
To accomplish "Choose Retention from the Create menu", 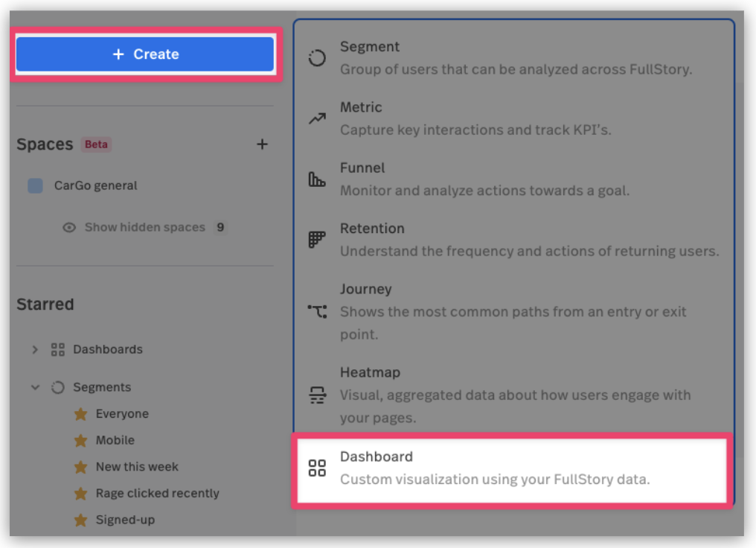I will 372,229.
